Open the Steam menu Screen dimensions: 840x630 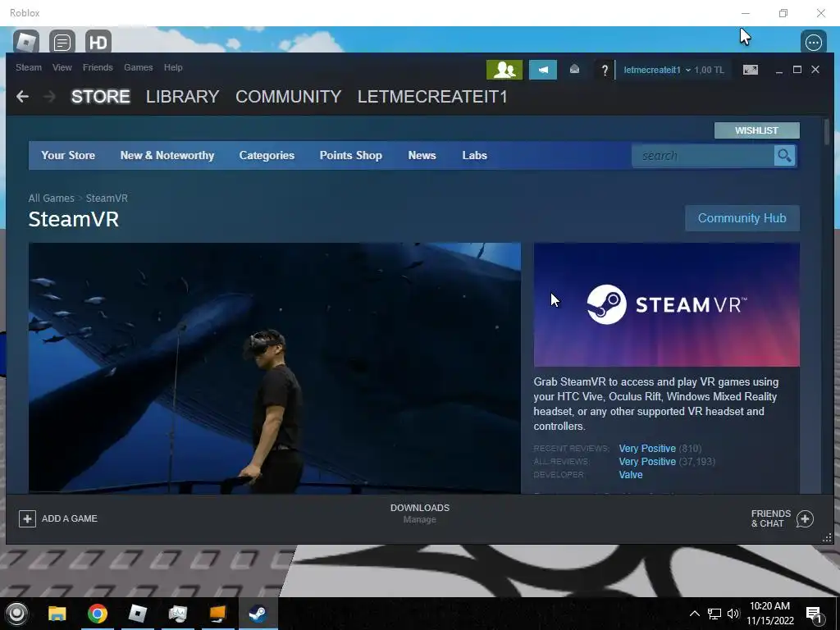[x=29, y=67]
